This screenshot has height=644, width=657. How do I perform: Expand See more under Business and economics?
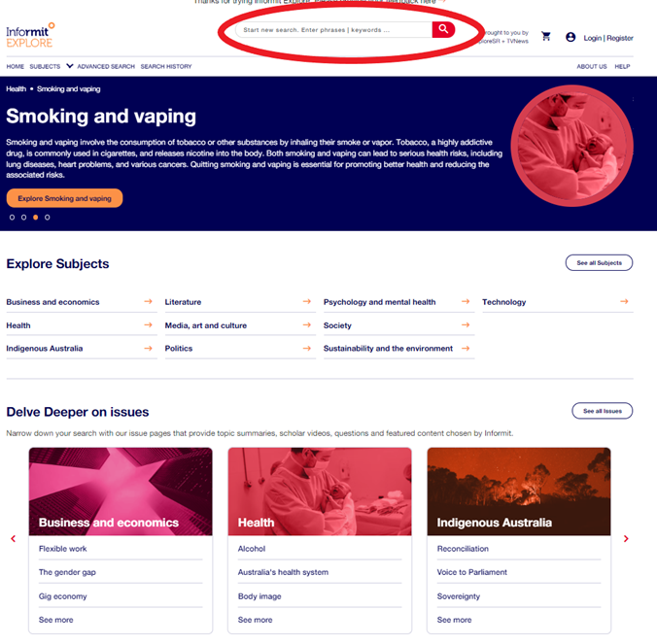(x=55, y=620)
